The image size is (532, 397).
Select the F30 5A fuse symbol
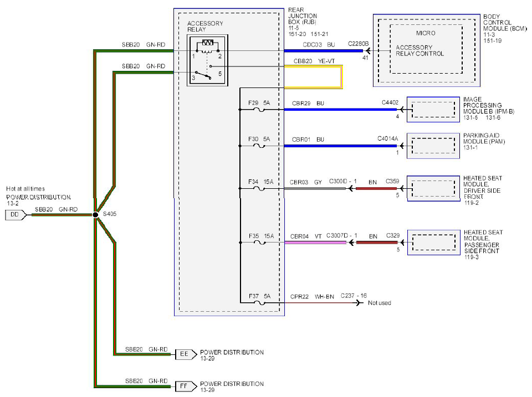pos(259,146)
